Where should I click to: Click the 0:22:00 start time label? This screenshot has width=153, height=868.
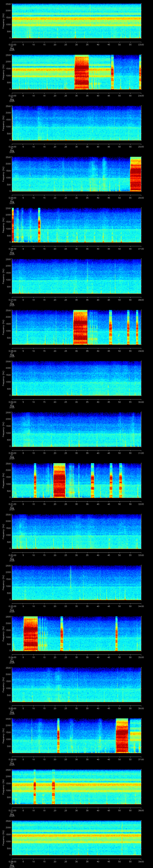(12, 44)
